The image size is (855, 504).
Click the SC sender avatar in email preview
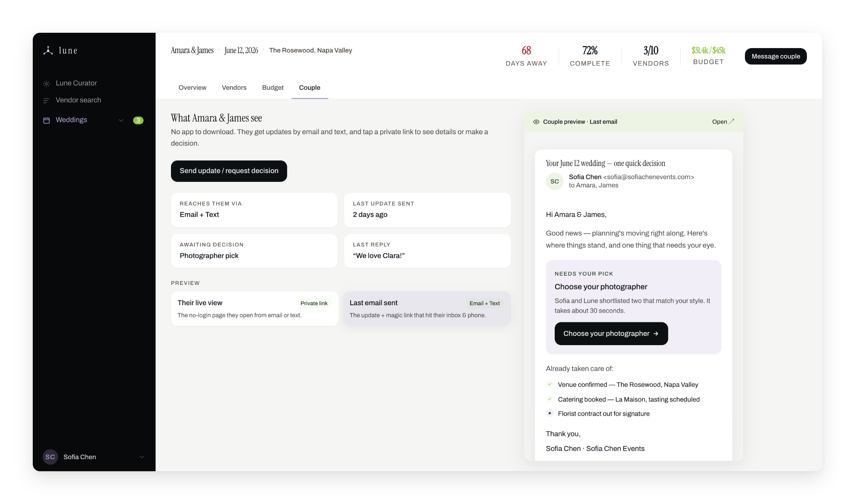(x=555, y=181)
